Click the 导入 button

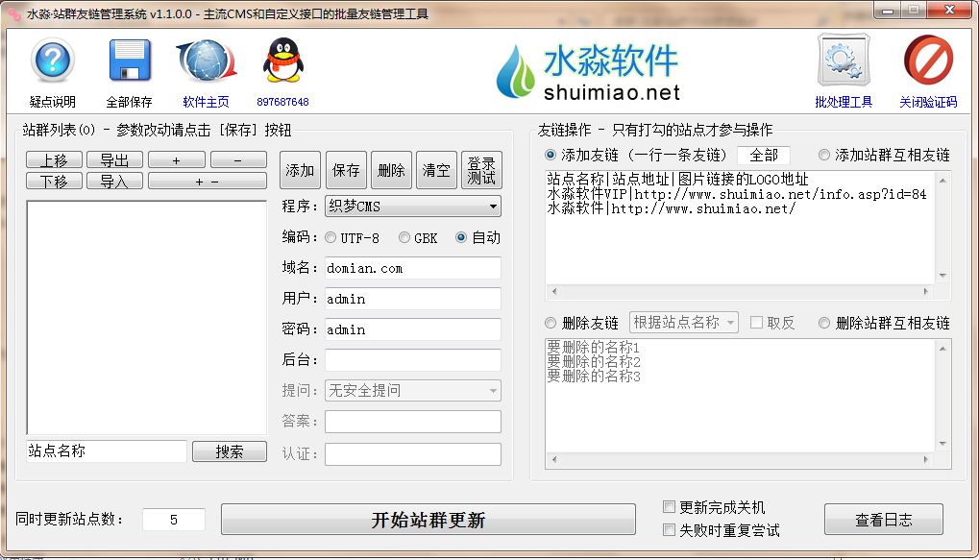[x=114, y=181]
